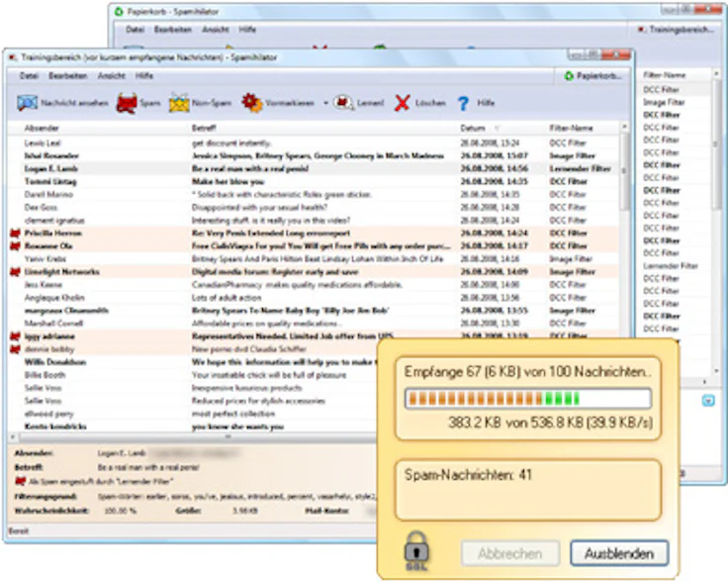728x582 pixels.
Task: Click Trainingsbereich window title bar icon
Action: coord(13,57)
